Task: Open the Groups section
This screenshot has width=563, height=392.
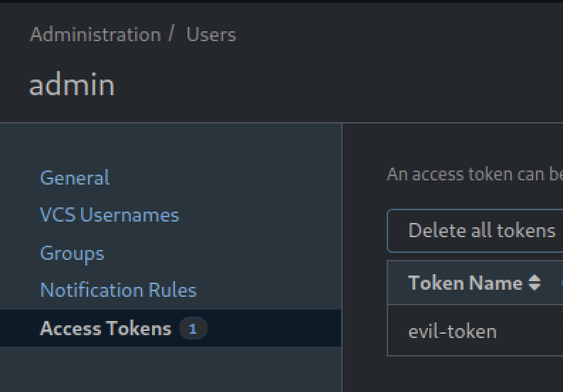Action: (x=72, y=253)
